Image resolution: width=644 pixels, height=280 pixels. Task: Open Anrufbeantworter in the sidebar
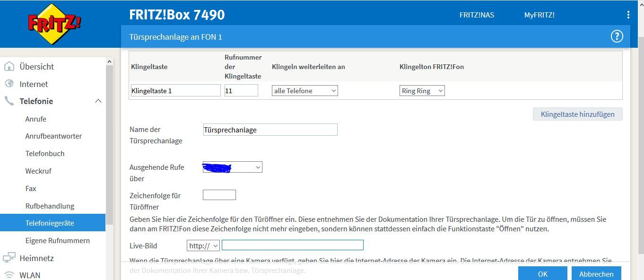53,136
